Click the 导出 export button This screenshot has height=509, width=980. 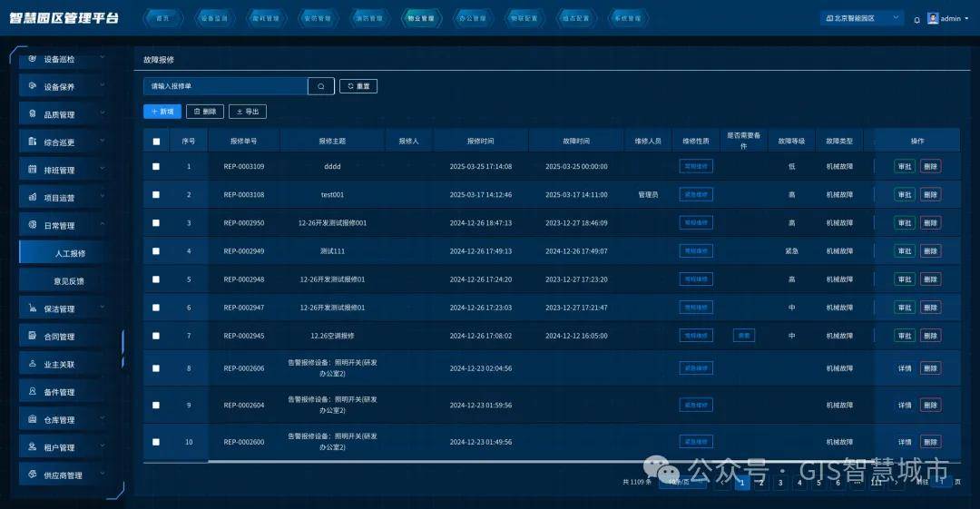click(x=248, y=112)
